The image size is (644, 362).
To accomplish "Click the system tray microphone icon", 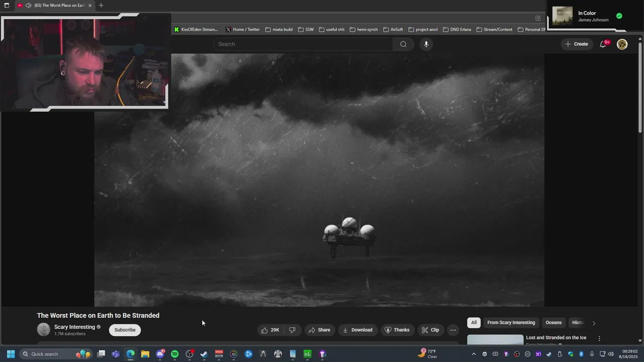I will (592, 354).
